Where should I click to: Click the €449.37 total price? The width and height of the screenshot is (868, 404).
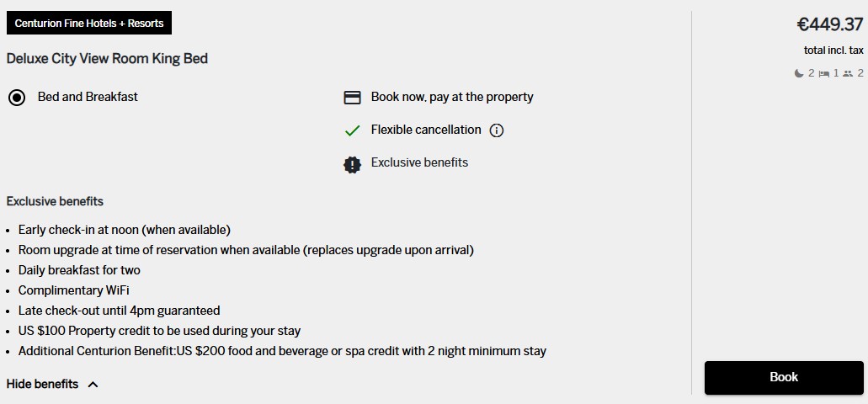pos(830,25)
